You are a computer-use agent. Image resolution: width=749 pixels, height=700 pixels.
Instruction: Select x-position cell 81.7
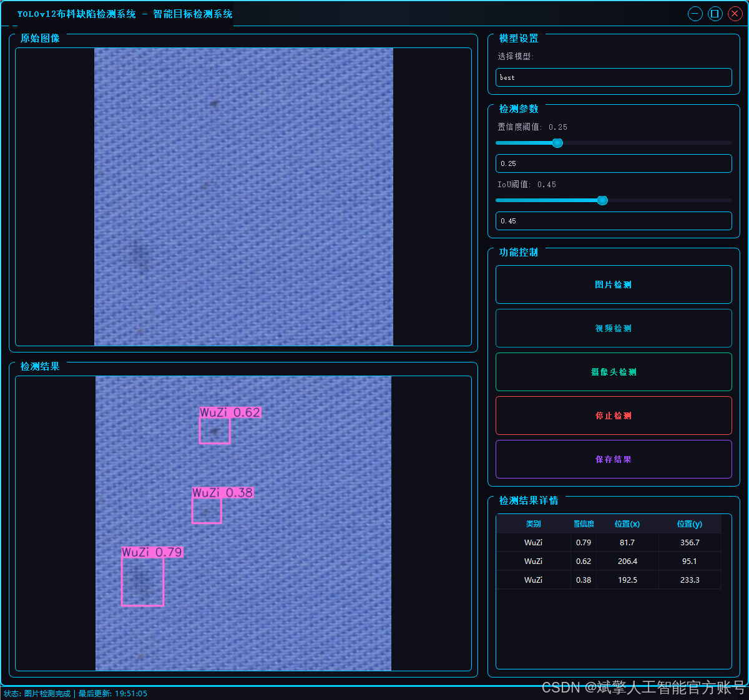627,543
